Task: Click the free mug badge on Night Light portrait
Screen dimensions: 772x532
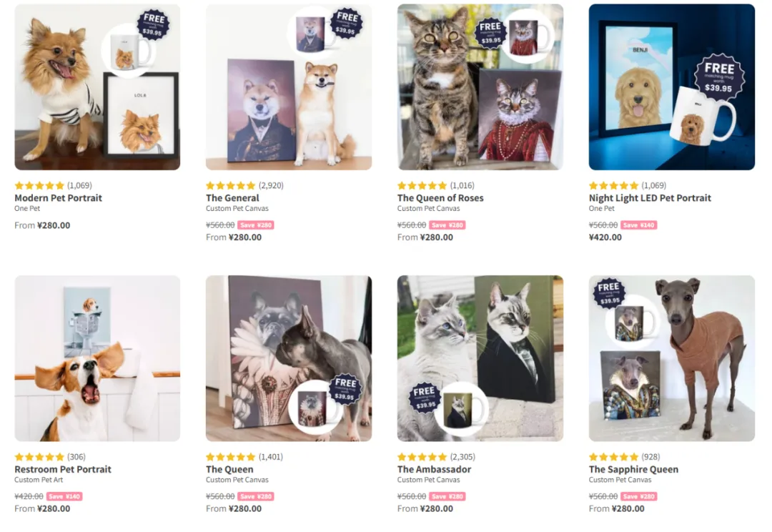Action: tap(719, 77)
